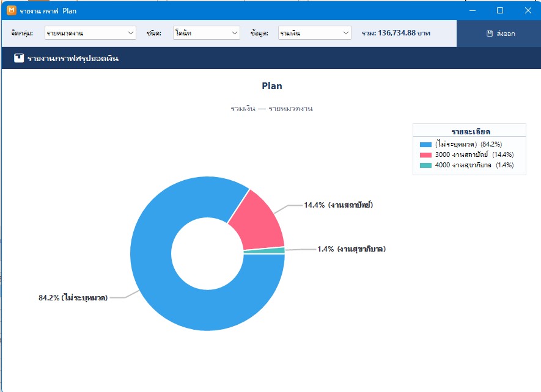Viewport: 541px width, 392px height.
Task: Maximize the report graph window
Action: click(499, 11)
